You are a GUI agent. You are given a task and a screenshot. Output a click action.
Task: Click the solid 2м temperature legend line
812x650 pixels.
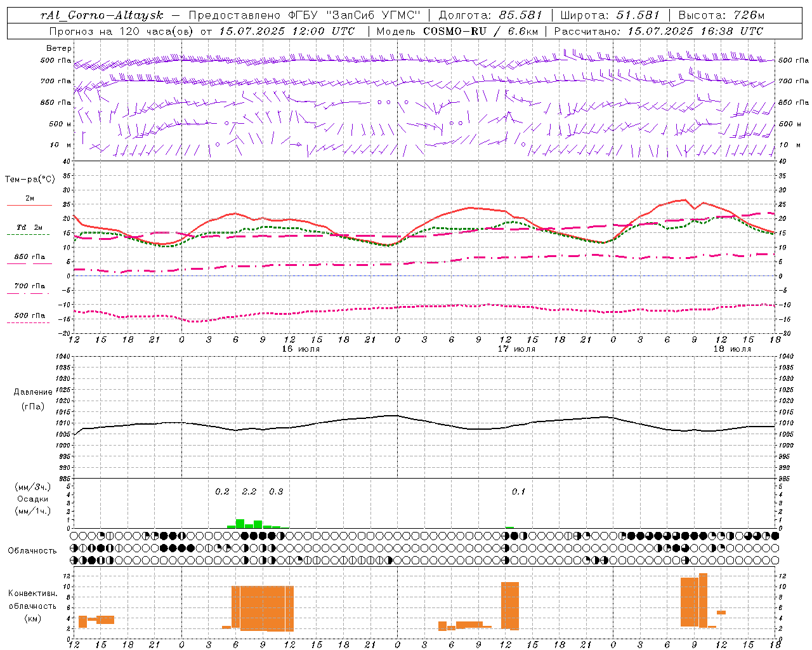(29, 205)
